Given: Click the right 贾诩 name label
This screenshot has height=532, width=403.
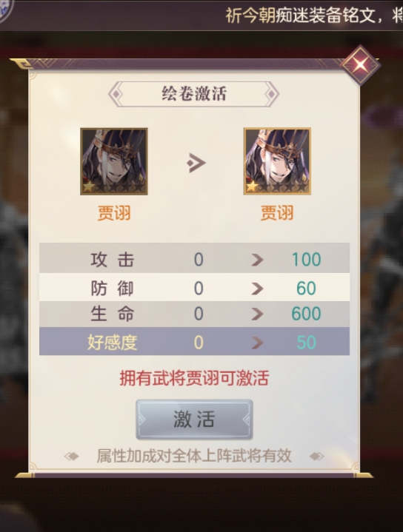Looking at the screenshot, I should (x=277, y=213).
